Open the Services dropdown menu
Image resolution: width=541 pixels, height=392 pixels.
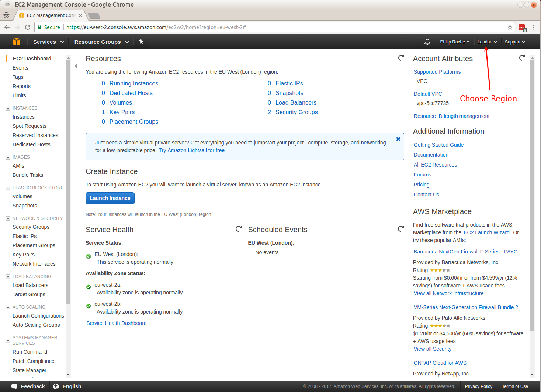click(48, 42)
